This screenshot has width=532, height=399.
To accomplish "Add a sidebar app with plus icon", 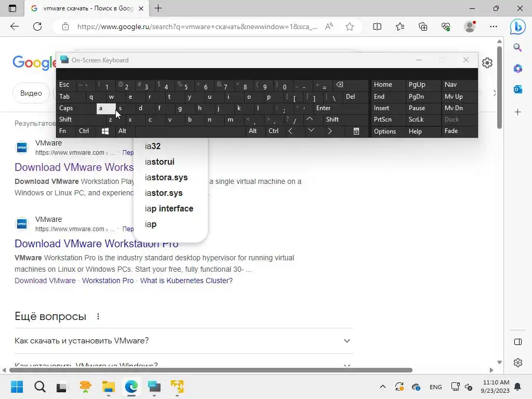I will click(x=517, y=112).
